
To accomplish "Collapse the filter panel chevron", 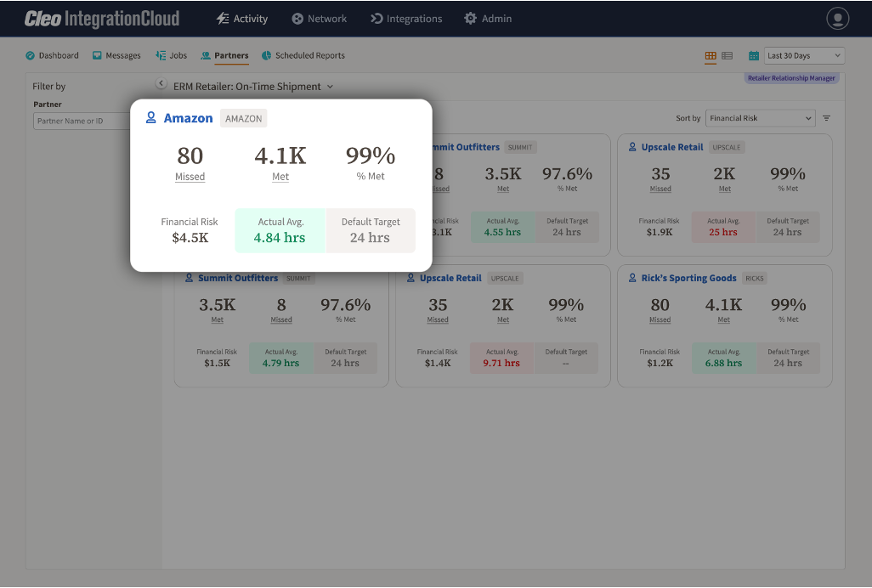I will pyautogui.click(x=161, y=83).
